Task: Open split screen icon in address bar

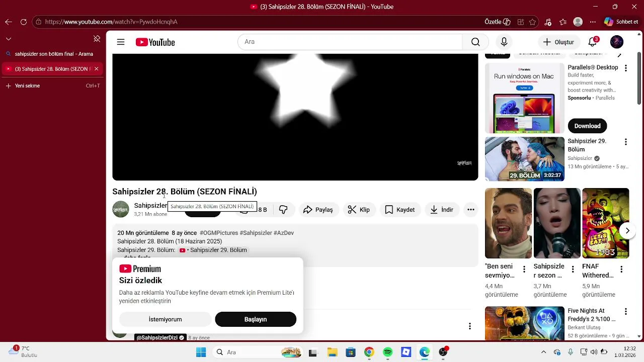Action: [521, 22]
